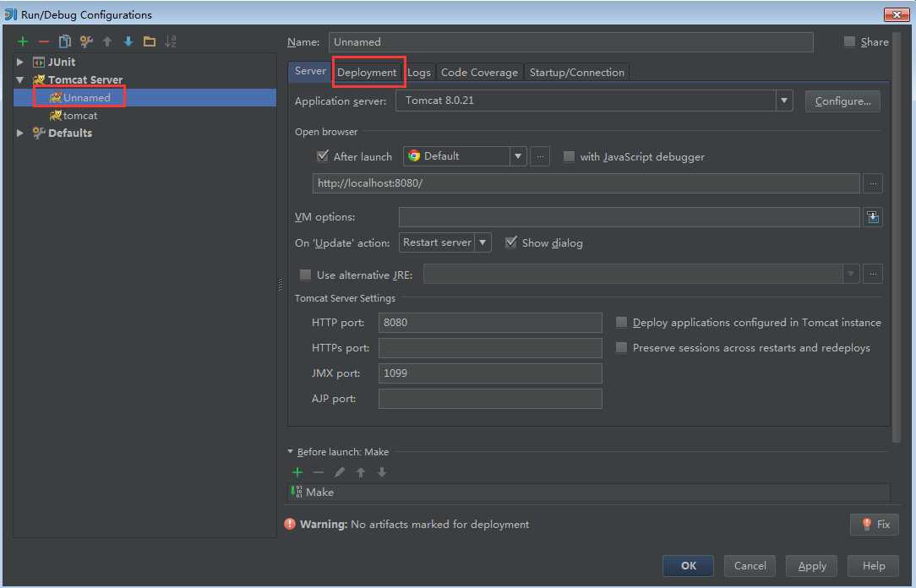The width and height of the screenshot is (916, 588).
Task: Switch to Deployment tab
Action: pos(367,73)
